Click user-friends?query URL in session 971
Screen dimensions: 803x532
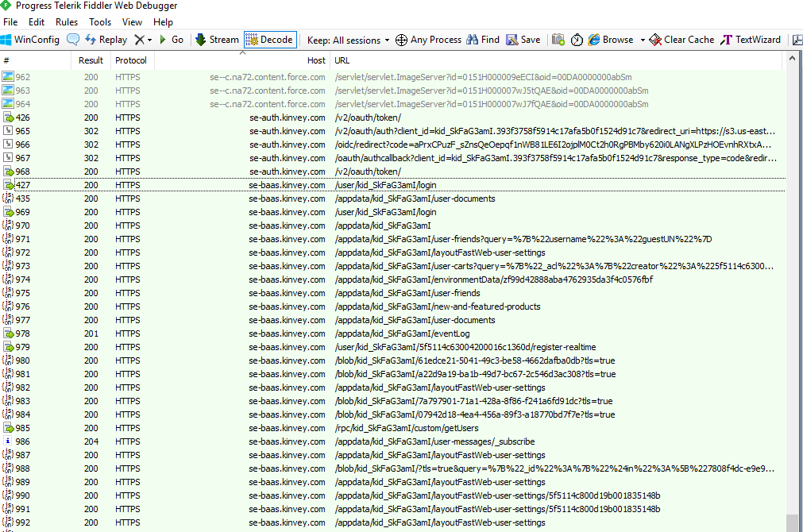523,239
